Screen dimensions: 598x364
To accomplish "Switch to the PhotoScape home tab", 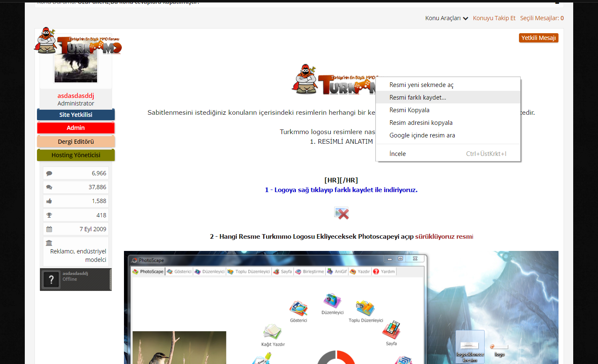I will [x=148, y=272].
